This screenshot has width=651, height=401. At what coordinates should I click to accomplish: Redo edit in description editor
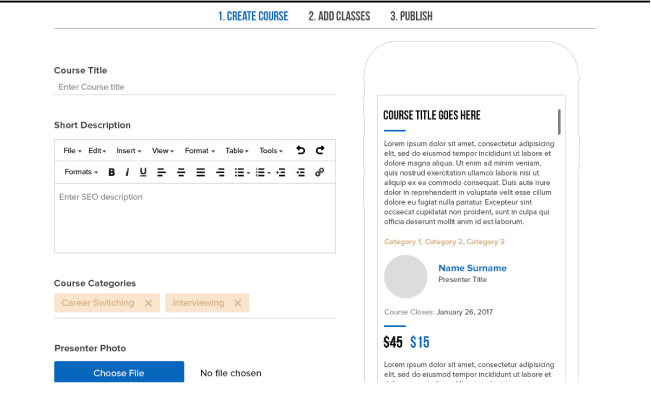click(320, 150)
